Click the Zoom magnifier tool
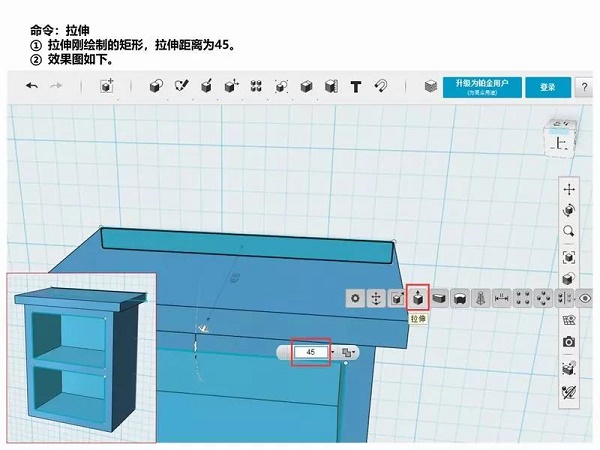600x450 pixels. pyautogui.click(x=569, y=232)
